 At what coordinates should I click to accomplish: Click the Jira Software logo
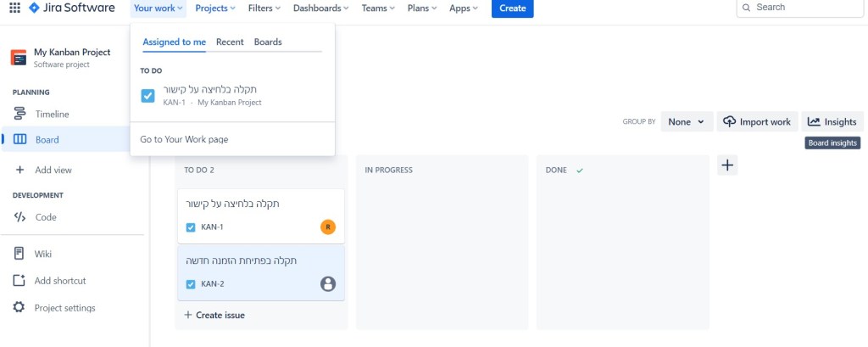[72, 8]
